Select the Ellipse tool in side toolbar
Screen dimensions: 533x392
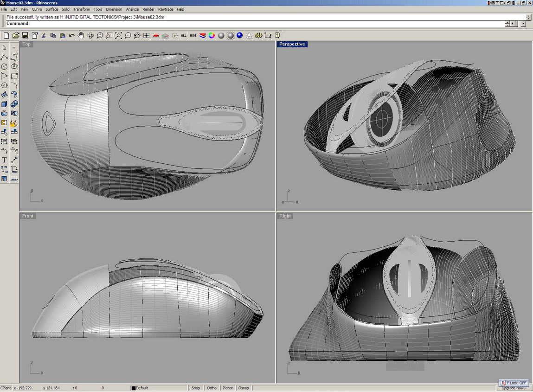coord(14,67)
